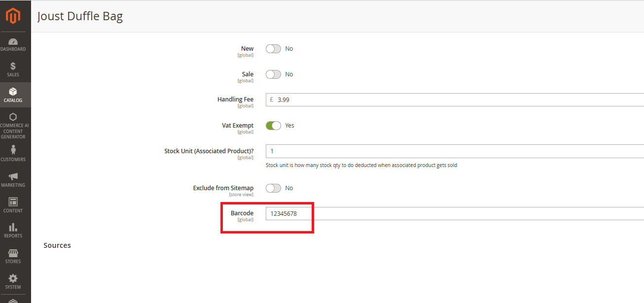Viewport: 644px width, 303px height.
Task: Open the Content layout icon
Action: 13,202
